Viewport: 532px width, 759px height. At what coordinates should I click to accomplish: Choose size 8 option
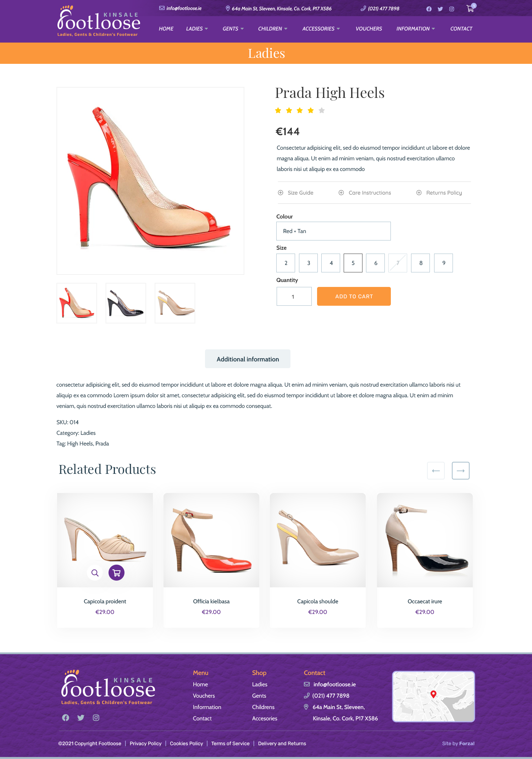click(421, 263)
